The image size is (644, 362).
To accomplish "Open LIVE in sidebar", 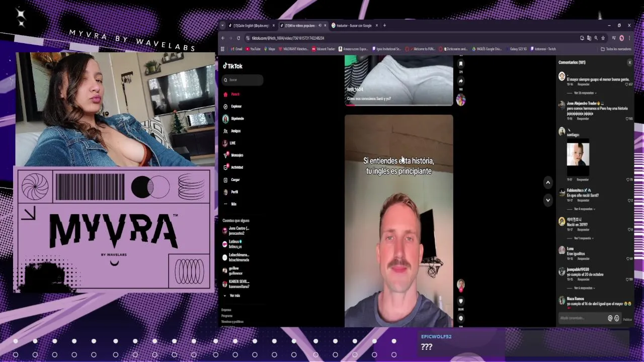I will point(229,143).
